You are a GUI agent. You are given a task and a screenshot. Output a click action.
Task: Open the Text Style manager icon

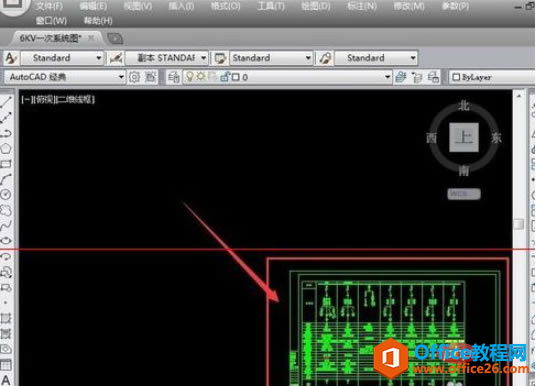(x=11, y=58)
